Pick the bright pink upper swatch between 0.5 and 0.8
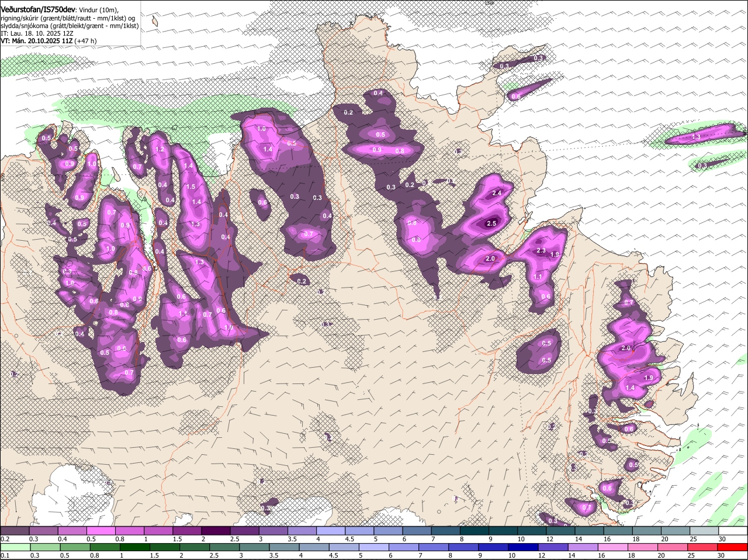This screenshot has width=748, height=560. click(x=101, y=531)
